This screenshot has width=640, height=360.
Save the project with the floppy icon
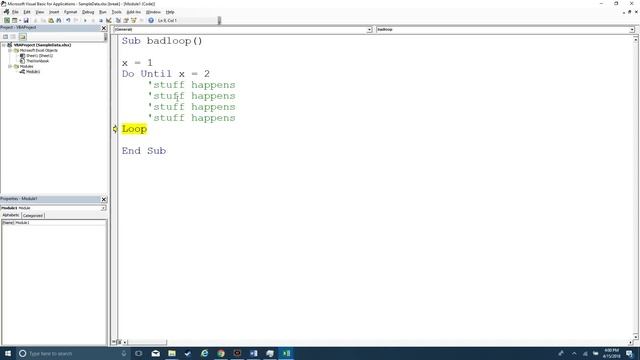(x=26, y=20)
